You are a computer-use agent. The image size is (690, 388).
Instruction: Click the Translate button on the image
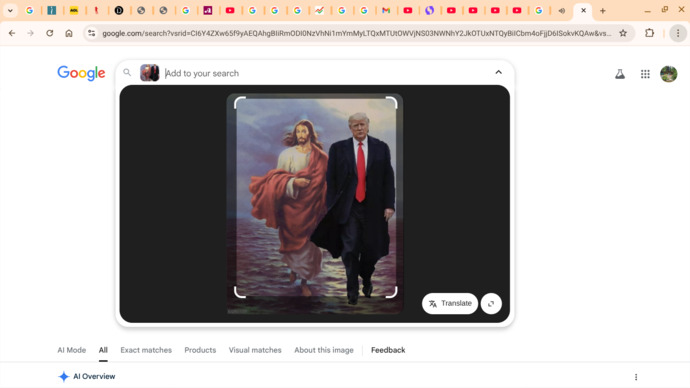450,304
